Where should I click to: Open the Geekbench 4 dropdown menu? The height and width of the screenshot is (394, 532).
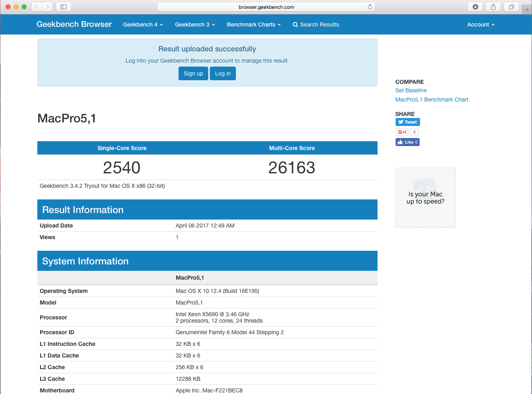tap(143, 24)
